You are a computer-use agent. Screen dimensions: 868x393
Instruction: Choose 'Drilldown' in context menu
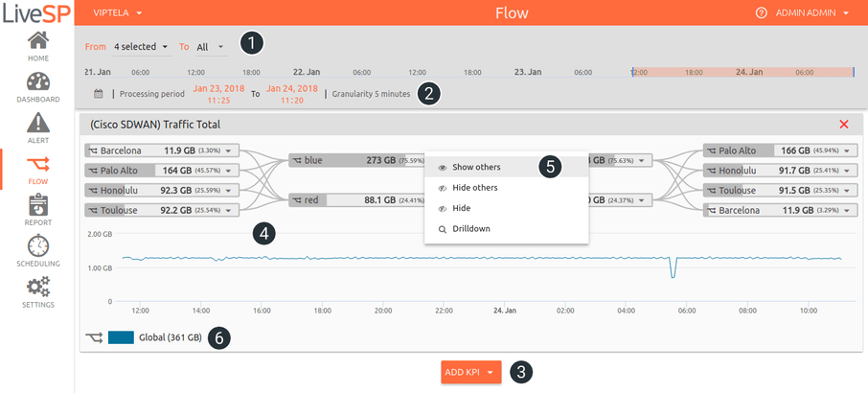click(x=506, y=228)
